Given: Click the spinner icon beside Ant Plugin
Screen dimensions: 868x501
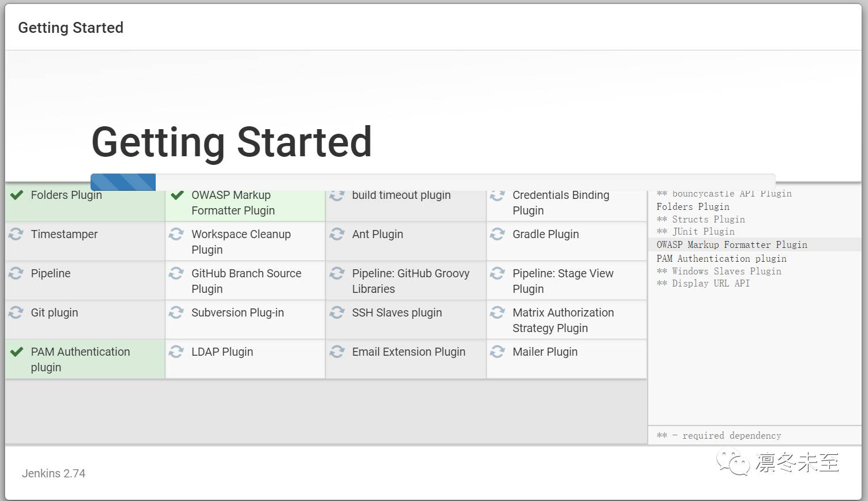Looking at the screenshot, I should [x=337, y=234].
